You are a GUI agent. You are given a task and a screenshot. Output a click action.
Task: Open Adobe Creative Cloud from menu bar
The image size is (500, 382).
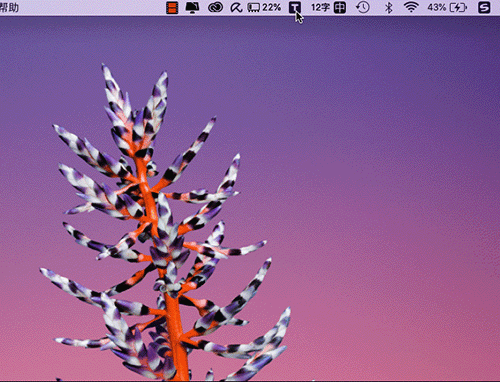tap(215, 7)
